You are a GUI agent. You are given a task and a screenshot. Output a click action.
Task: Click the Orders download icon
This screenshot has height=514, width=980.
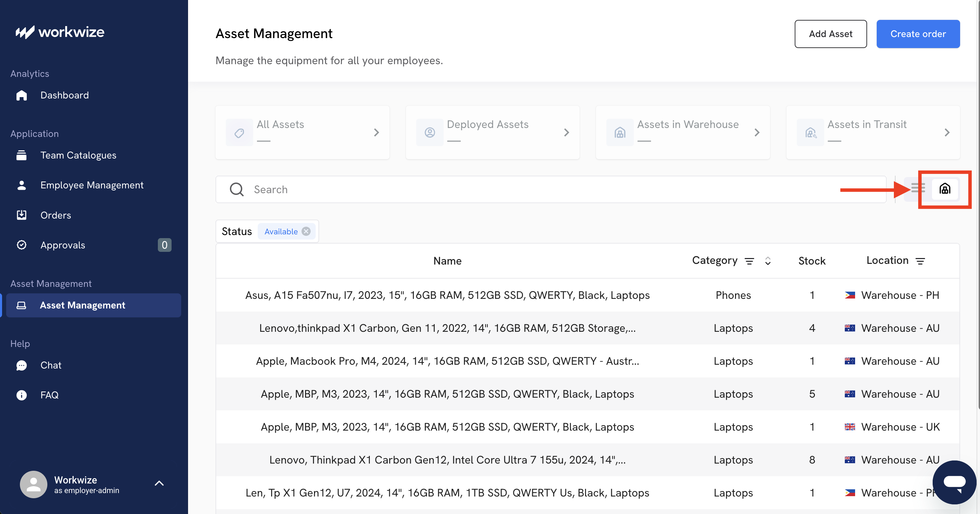coord(22,215)
